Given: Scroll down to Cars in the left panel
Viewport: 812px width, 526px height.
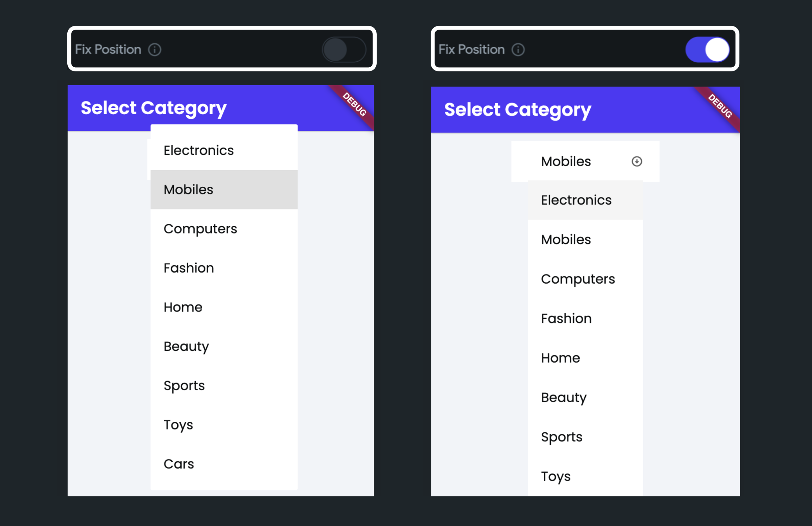Looking at the screenshot, I should pyautogui.click(x=179, y=463).
